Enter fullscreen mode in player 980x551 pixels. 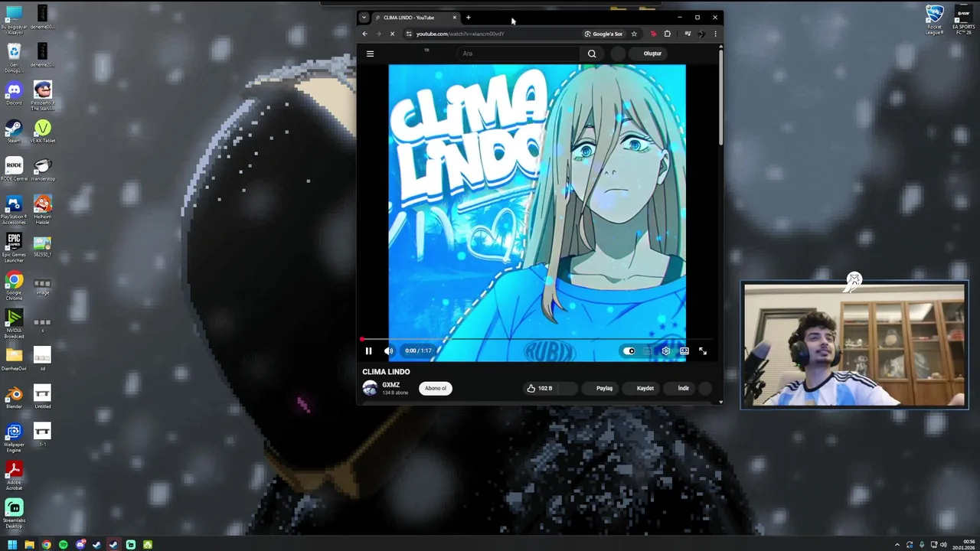click(703, 350)
